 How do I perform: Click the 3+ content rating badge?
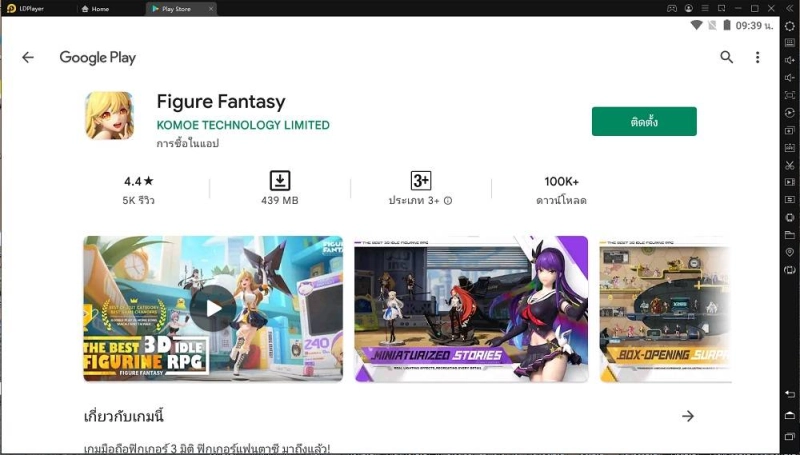pyautogui.click(x=421, y=181)
